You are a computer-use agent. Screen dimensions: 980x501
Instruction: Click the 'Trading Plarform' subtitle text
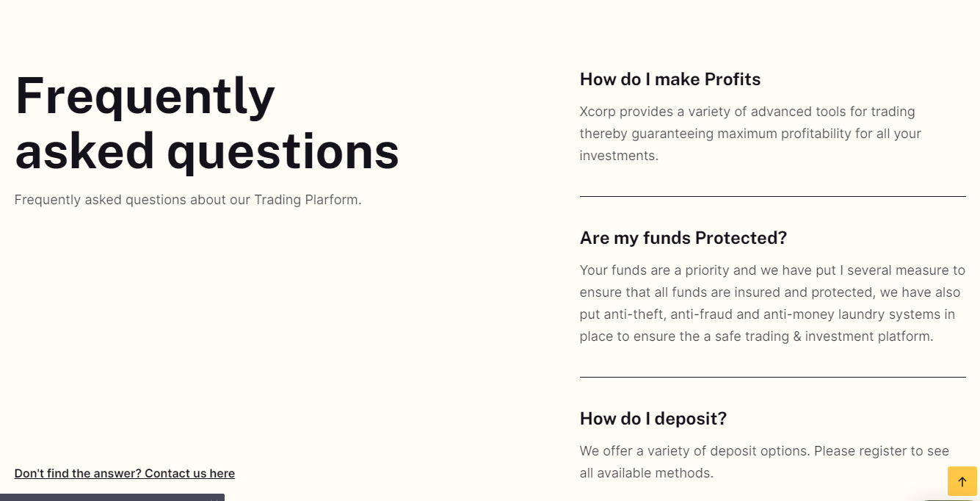click(x=308, y=200)
